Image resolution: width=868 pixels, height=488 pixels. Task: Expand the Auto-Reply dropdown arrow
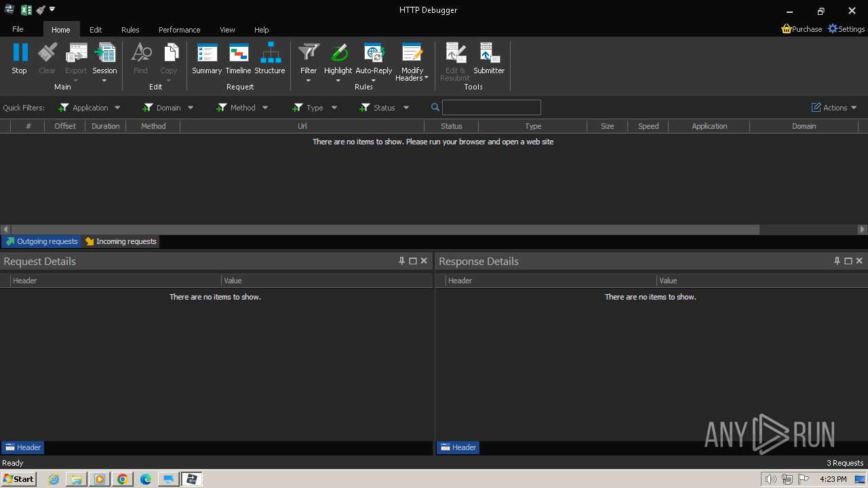point(374,81)
